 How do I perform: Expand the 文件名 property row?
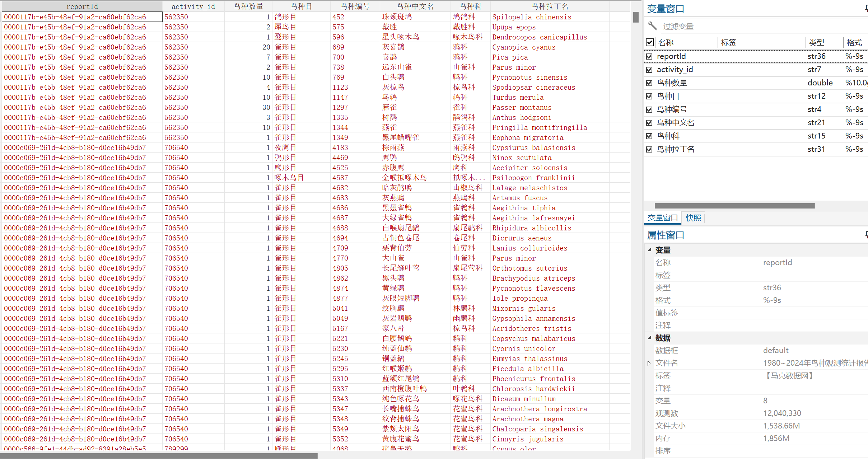(649, 363)
